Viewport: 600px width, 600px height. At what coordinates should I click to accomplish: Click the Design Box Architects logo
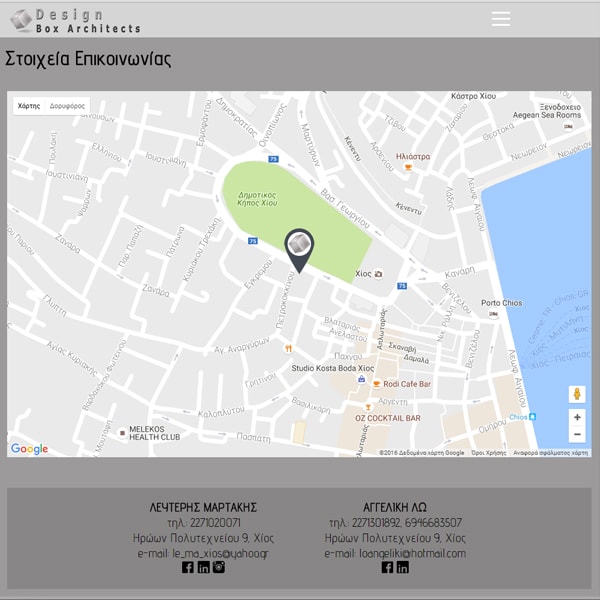[76, 20]
